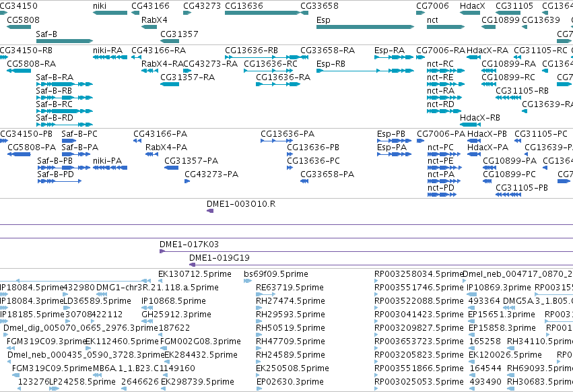Screen dimensions: 573x392
Task: Select protein CG5808-PA
Action: [x=19, y=154]
